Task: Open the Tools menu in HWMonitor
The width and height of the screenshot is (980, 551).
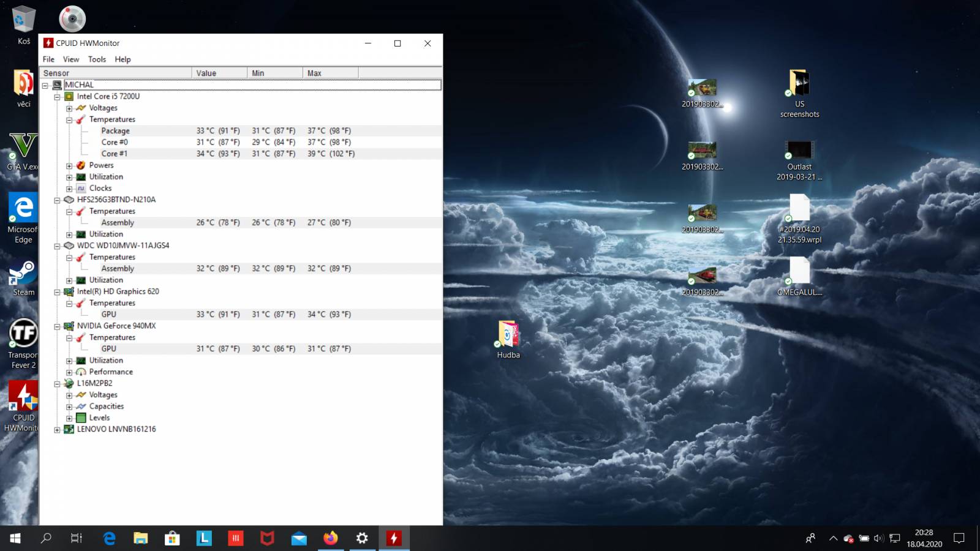Action: tap(97, 59)
